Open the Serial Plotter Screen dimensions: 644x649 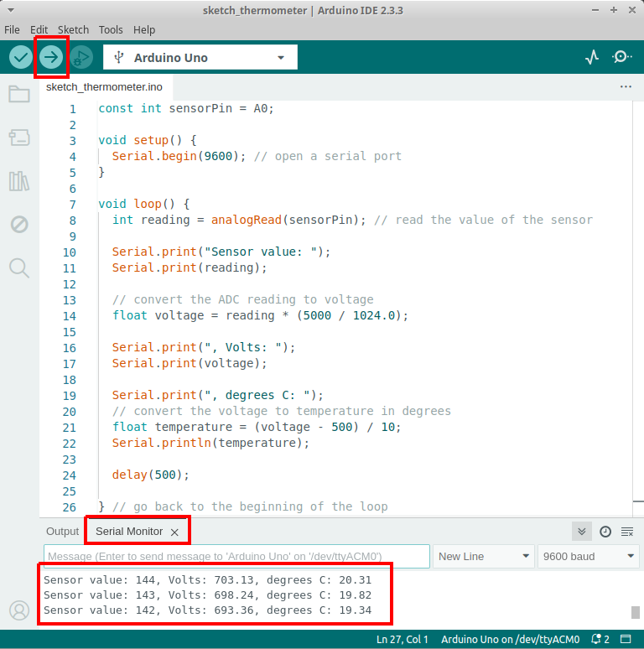click(x=592, y=57)
